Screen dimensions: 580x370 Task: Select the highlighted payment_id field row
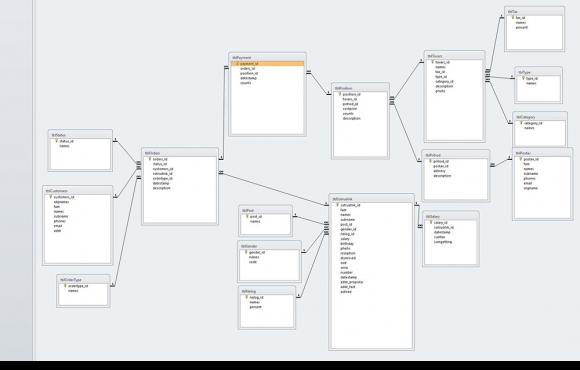(x=267, y=64)
